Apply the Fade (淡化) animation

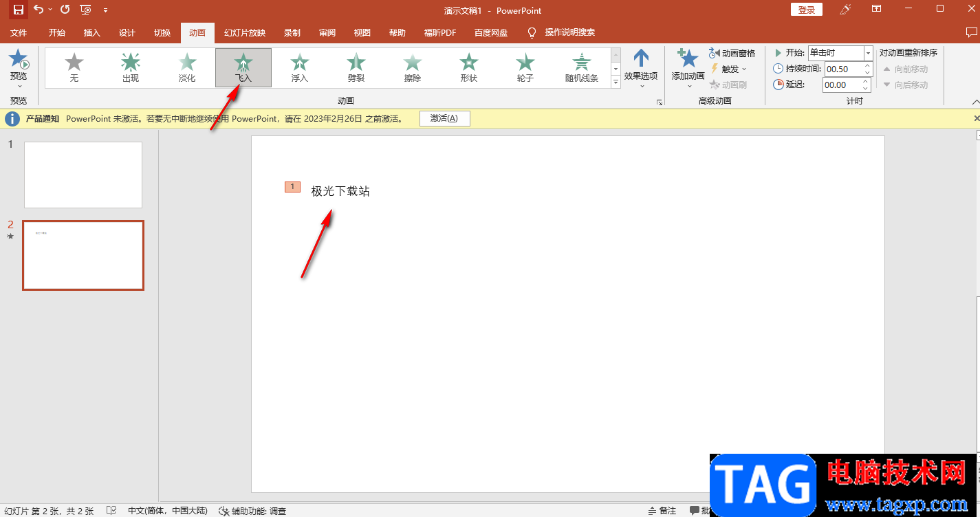187,67
